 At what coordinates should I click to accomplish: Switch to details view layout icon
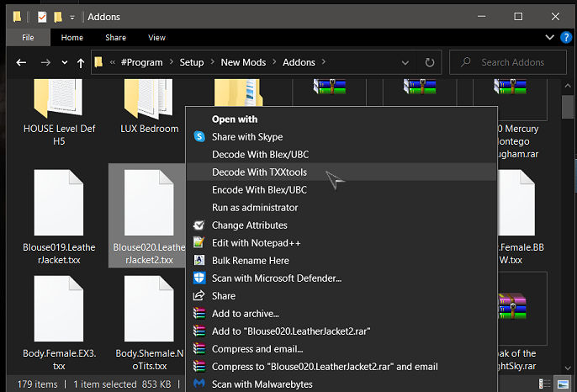pos(544,384)
